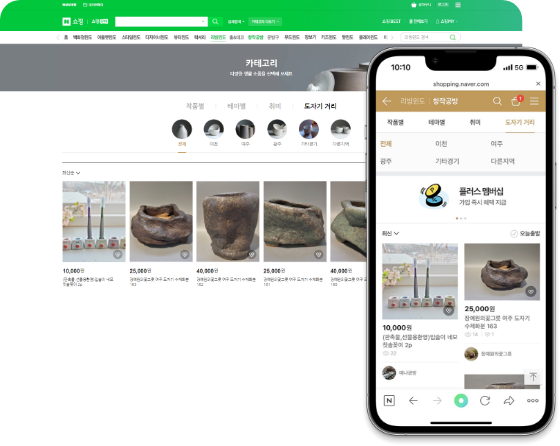Tap the scroll-to-top arrow button
Image resolution: width=560 pixels, height=446 pixels.
tap(533, 377)
